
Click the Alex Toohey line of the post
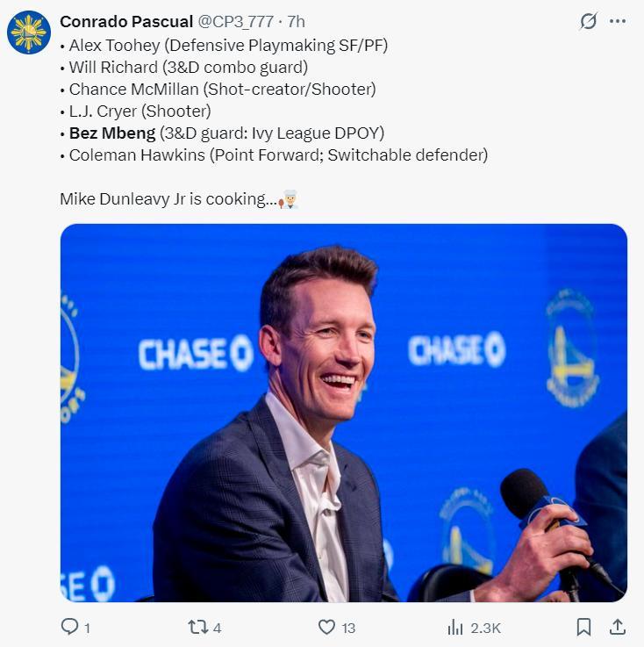228,44
